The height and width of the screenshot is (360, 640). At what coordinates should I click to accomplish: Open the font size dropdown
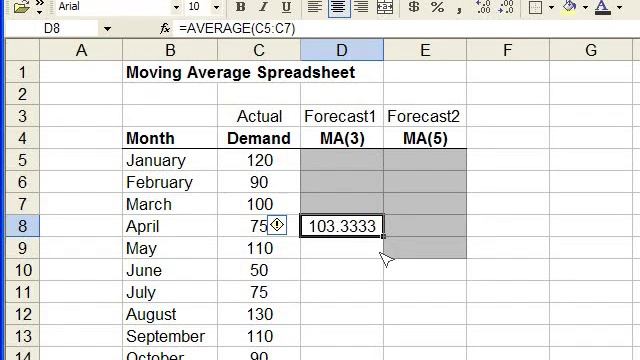point(216,7)
